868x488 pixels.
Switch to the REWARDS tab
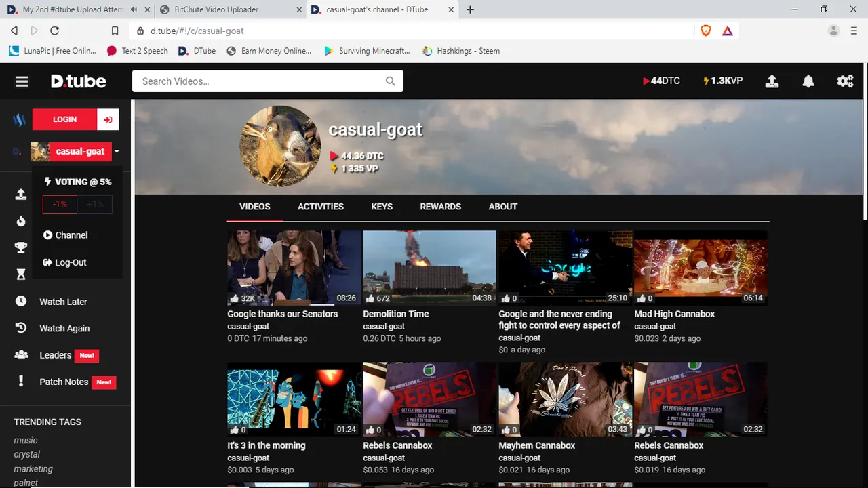coord(441,207)
